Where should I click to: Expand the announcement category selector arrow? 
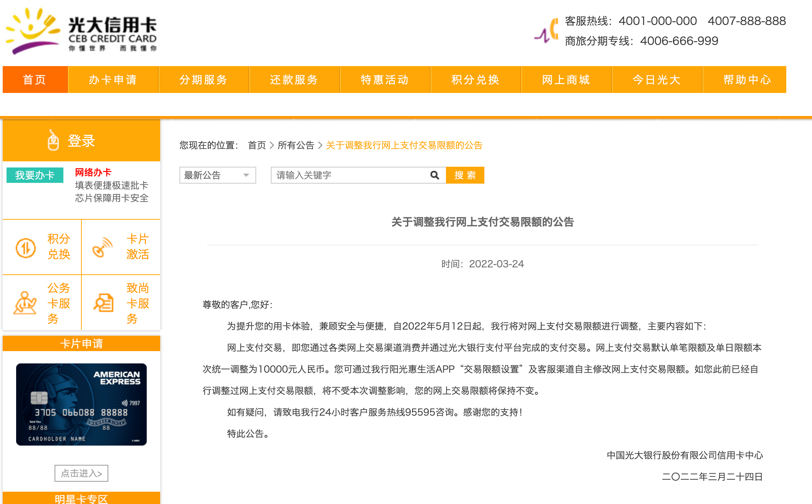click(x=246, y=175)
